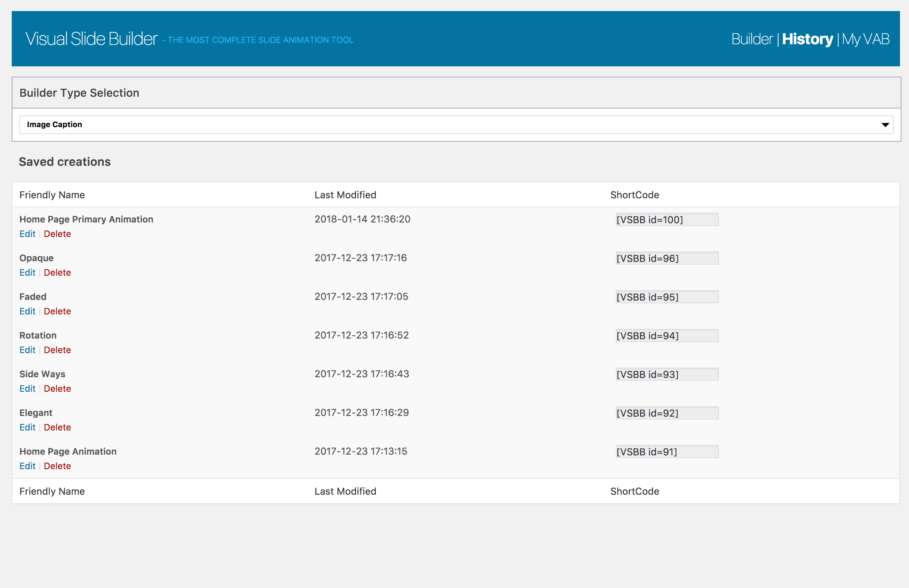909x588 pixels.
Task: Click the [VSBB id=91] shortcode field
Action: [x=667, y=452]
